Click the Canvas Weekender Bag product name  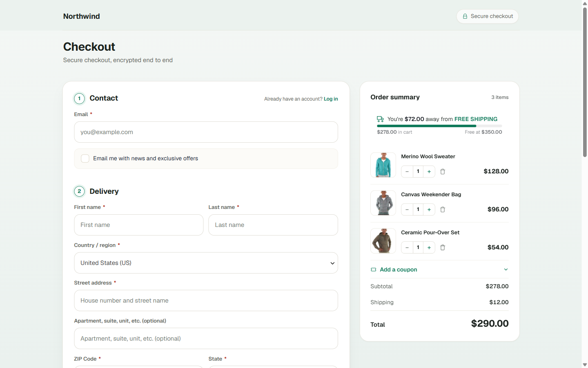pyautogui.click(x=431, y=195)
